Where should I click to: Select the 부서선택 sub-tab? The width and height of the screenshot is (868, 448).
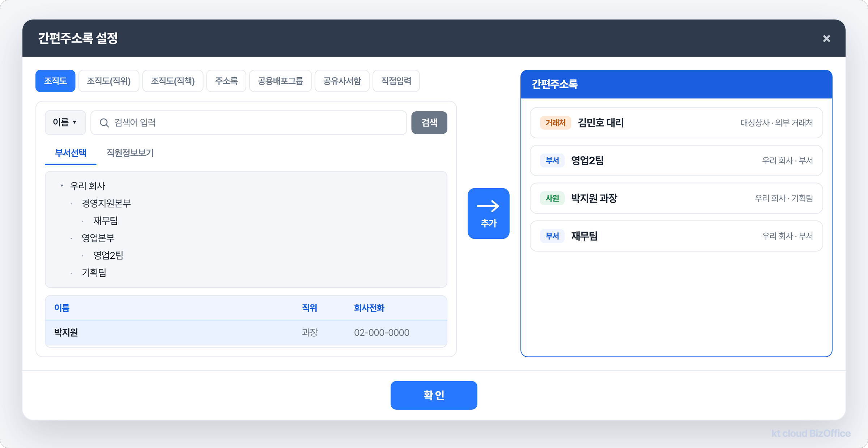71,153
